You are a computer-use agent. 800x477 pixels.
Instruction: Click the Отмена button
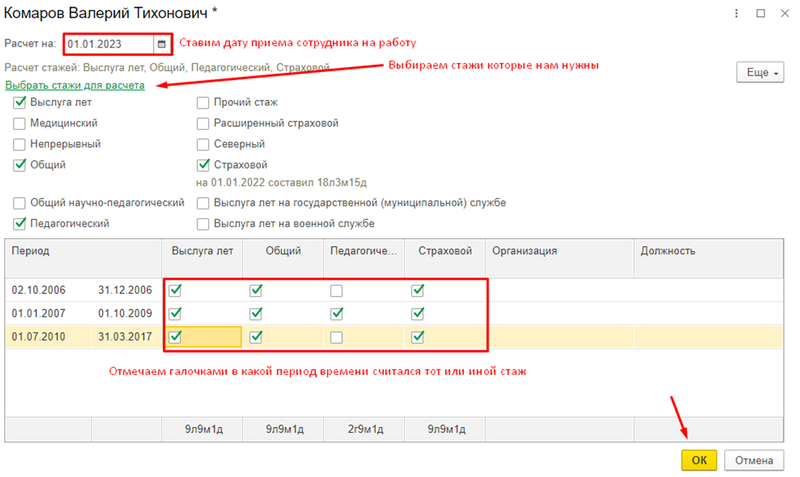coord(755,460)
